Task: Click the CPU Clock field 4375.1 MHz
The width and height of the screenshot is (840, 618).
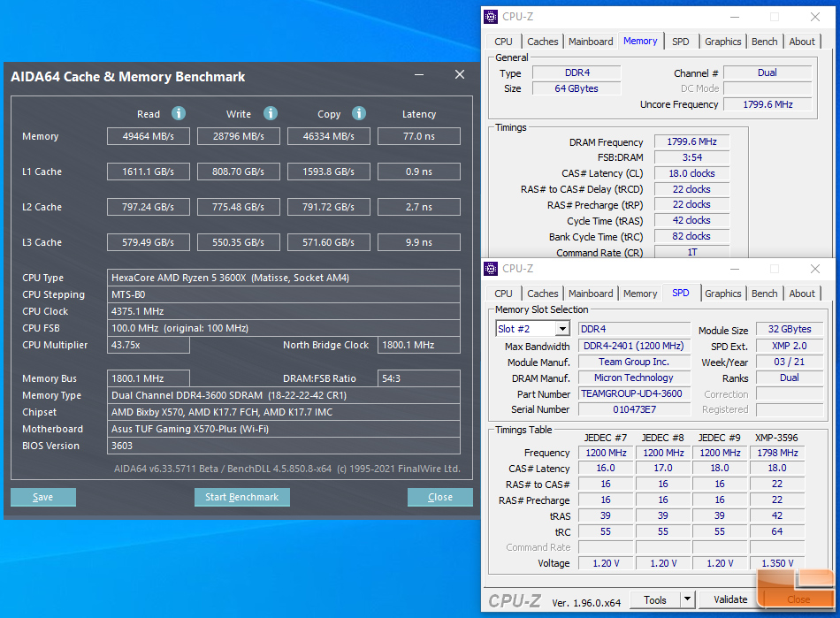Action: click(x=284, y=311)
